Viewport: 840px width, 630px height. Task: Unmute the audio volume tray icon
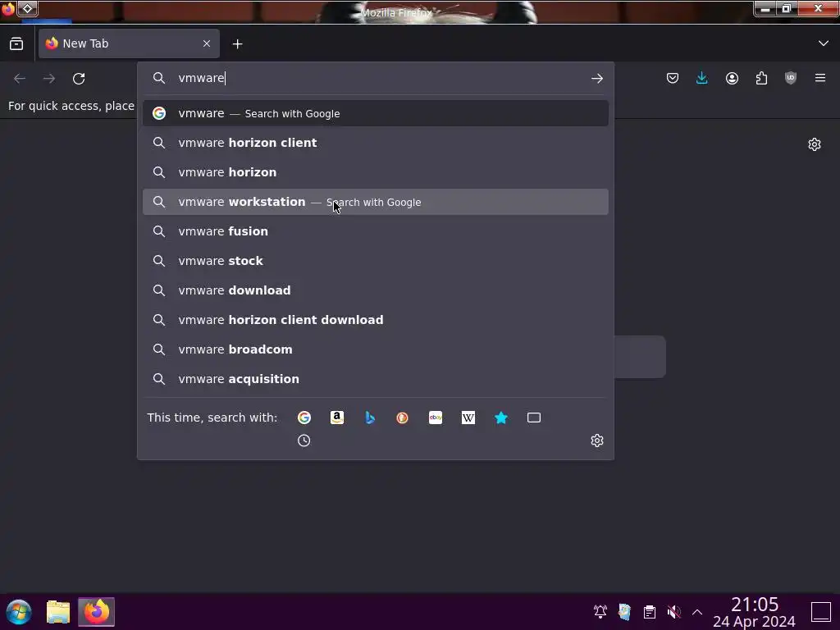[674, 612]
